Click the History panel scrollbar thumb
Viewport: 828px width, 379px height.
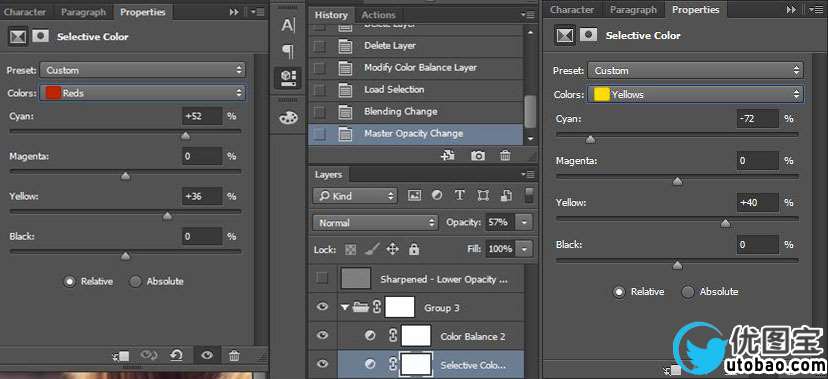[530, 112]
